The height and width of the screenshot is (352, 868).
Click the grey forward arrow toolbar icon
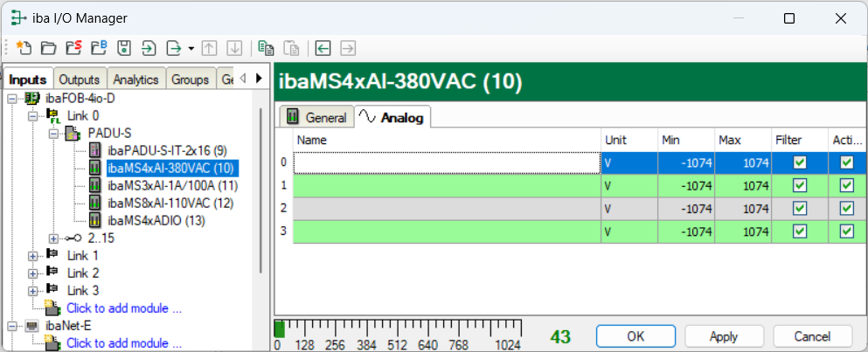point(348,48)
